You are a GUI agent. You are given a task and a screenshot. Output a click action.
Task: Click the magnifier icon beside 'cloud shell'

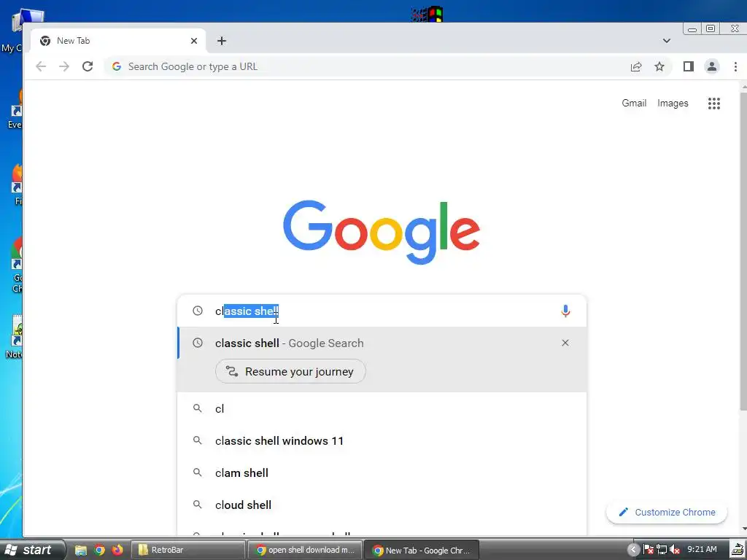point(197,505)
